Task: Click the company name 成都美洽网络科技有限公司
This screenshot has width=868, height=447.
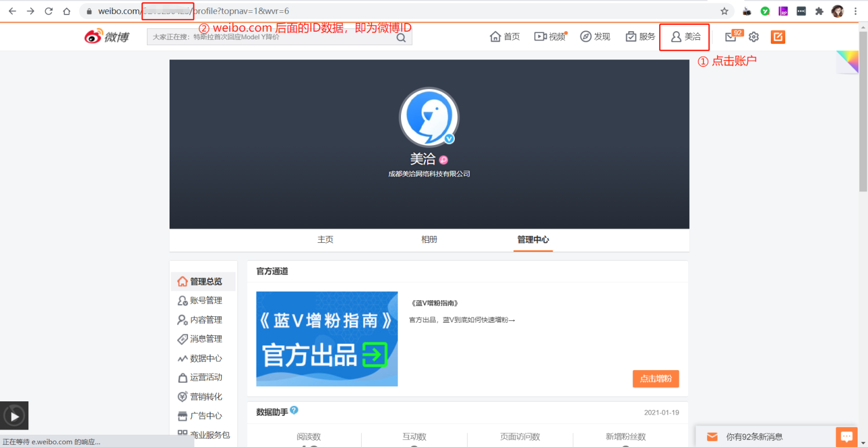Action: pyautogui.click(x=429, y=173)
